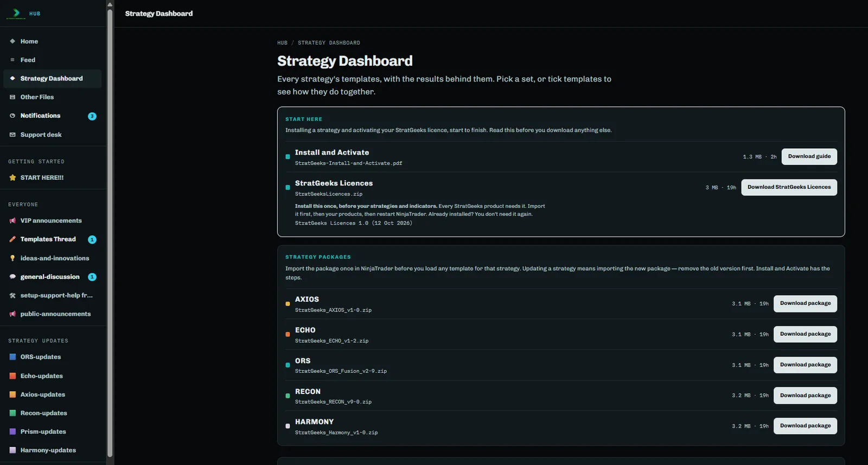The height and width of the screenshot is (465, 868).
Task: Click Download package for ECHO
Action: (x=805, y=334)
